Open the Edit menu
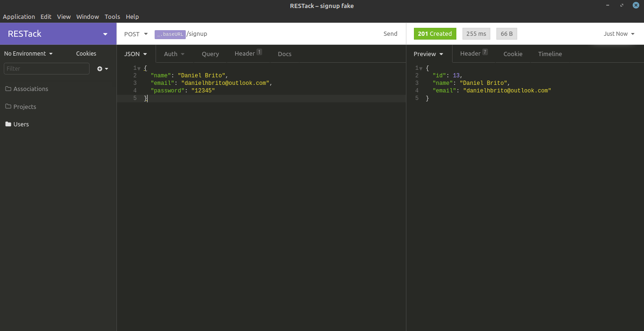 tap(46, 17)
